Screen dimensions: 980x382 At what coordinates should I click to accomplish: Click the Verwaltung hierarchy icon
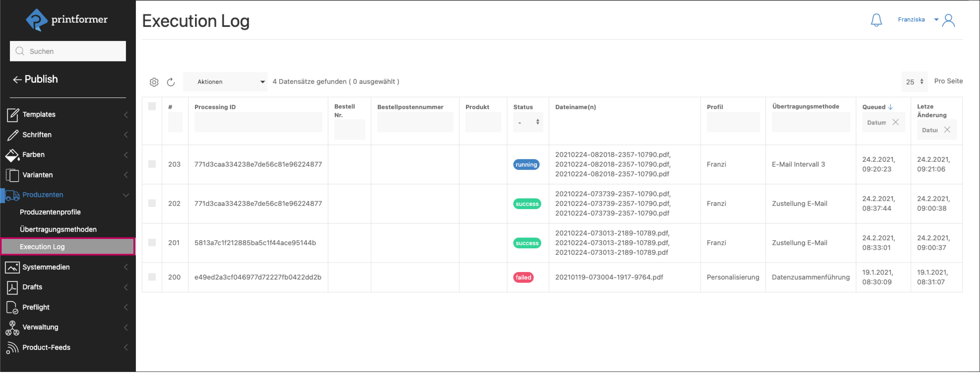click(x=12, y=328)
